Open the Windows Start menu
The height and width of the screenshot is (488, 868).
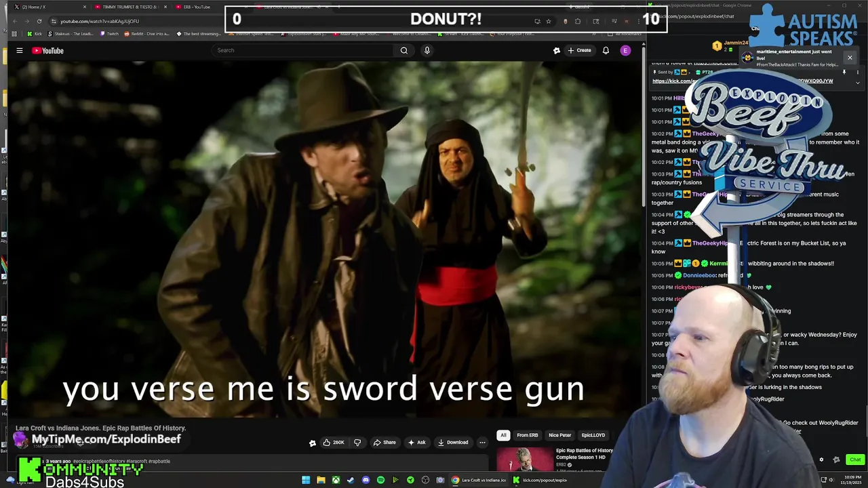point(306,480)
